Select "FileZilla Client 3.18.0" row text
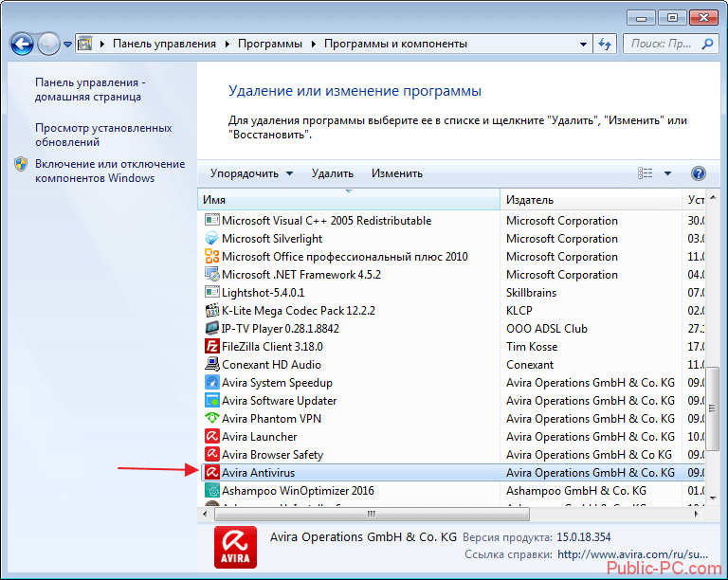Screen dimensions: 728x580 (x=272, y=347)
